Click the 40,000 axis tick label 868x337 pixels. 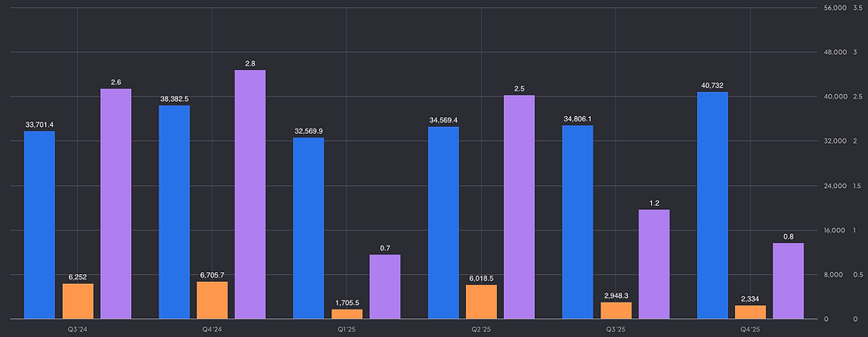[x=836, y=97]
